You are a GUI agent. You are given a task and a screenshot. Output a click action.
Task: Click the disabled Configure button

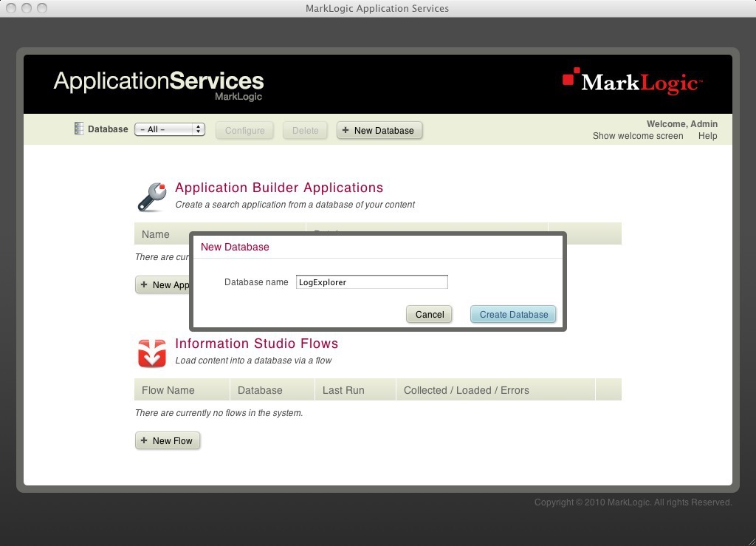[244, 130]
